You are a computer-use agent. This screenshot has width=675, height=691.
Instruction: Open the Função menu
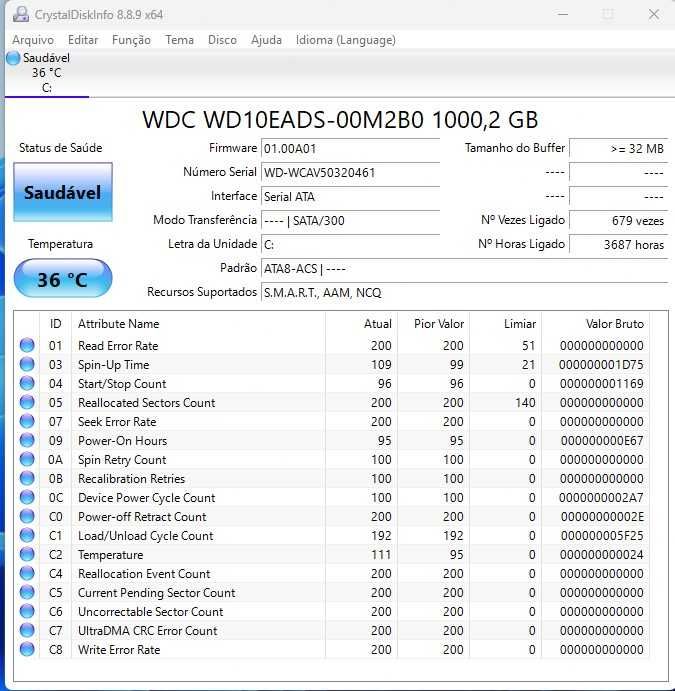pos(131,40)
